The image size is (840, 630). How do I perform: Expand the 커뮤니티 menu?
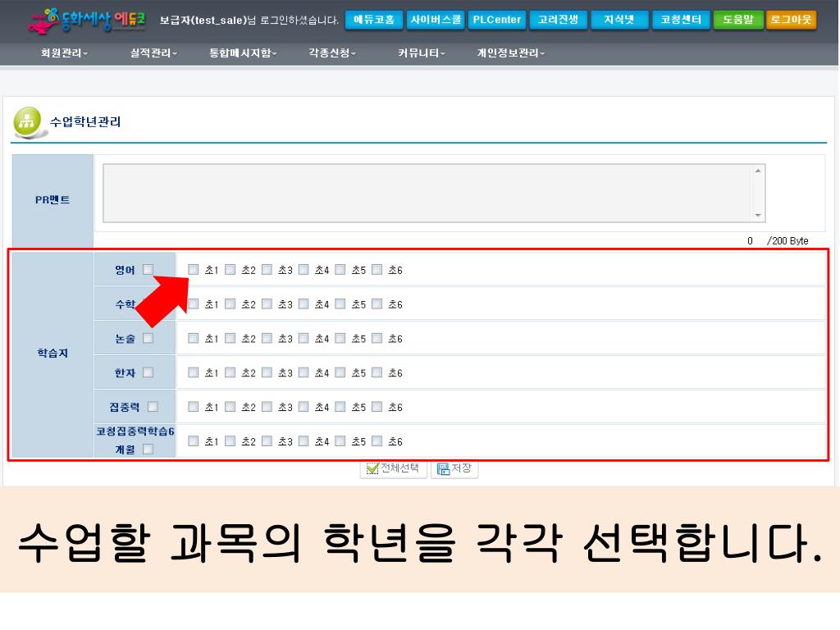click(422, 53)
